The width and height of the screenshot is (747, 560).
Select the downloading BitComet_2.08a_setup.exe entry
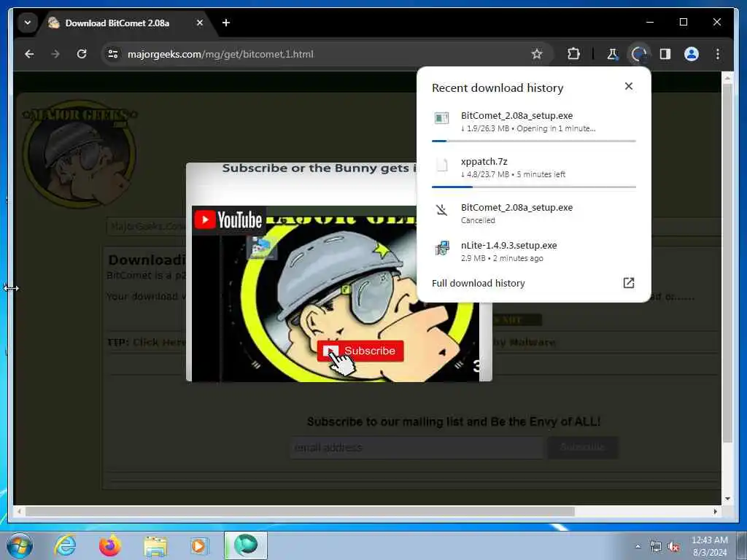pyautogui.click(x=533, y=122)
